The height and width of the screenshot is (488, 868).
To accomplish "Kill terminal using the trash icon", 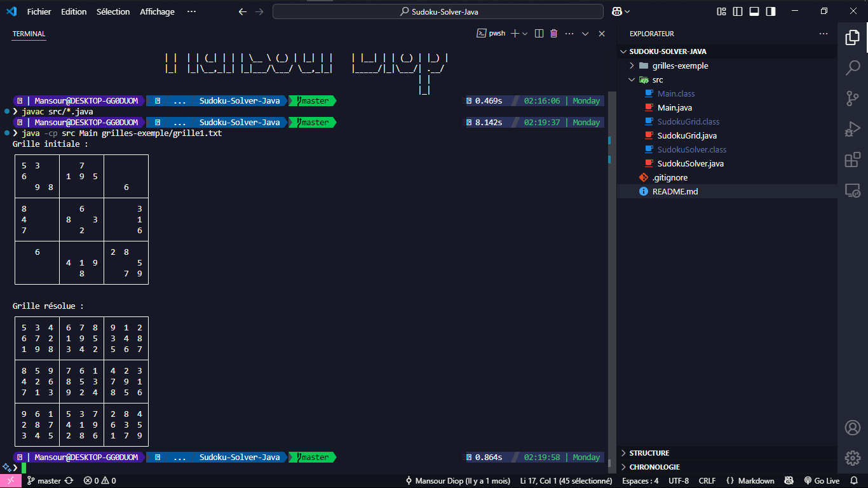I will 553,34.
